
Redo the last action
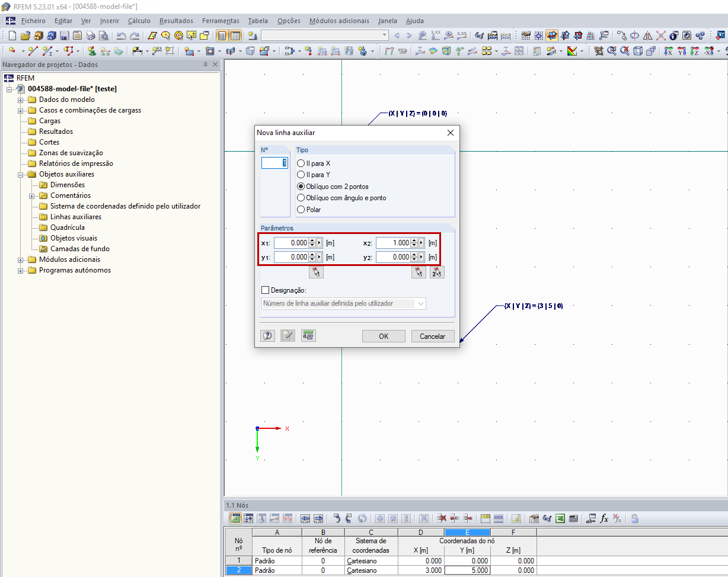135,36
